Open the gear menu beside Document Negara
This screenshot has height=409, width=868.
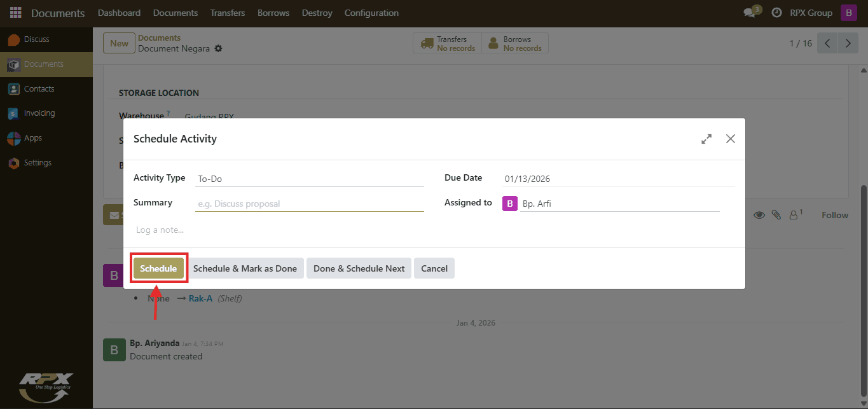(x=218, y=49)
